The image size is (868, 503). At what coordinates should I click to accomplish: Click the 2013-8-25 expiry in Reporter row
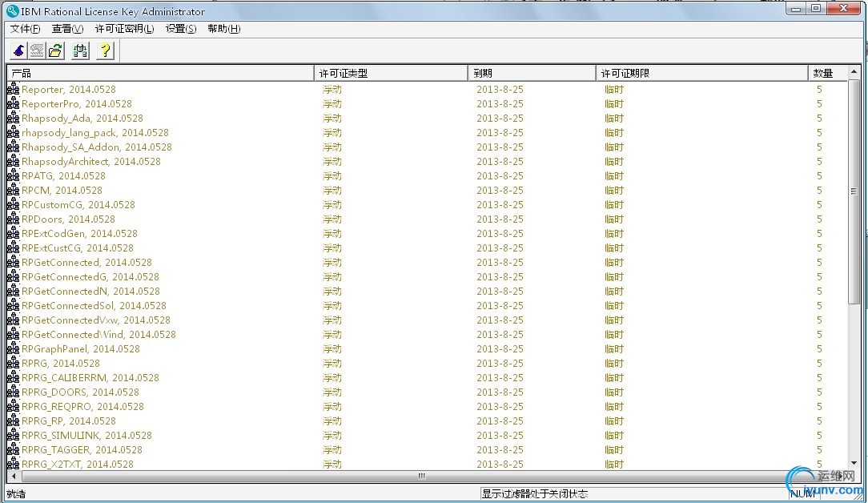pyautogui.click(x=500, y=89)
